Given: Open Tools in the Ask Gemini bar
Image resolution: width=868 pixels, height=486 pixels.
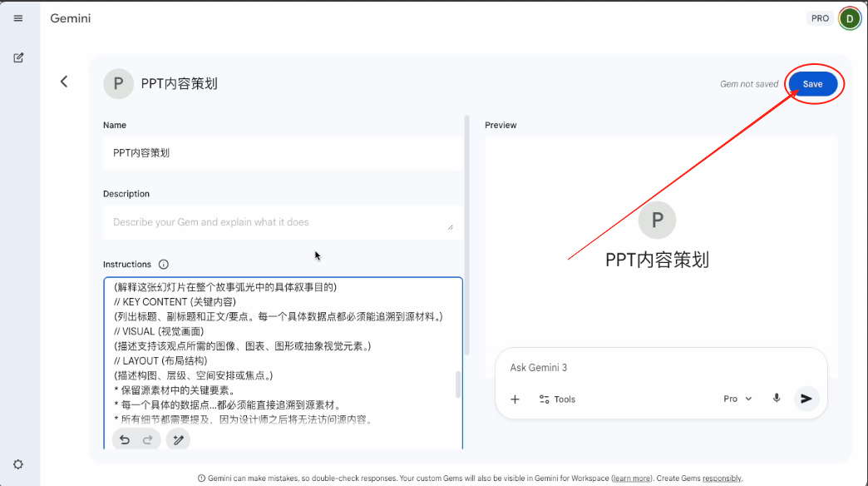Looking at the screenshot, I should pos(556,399).
